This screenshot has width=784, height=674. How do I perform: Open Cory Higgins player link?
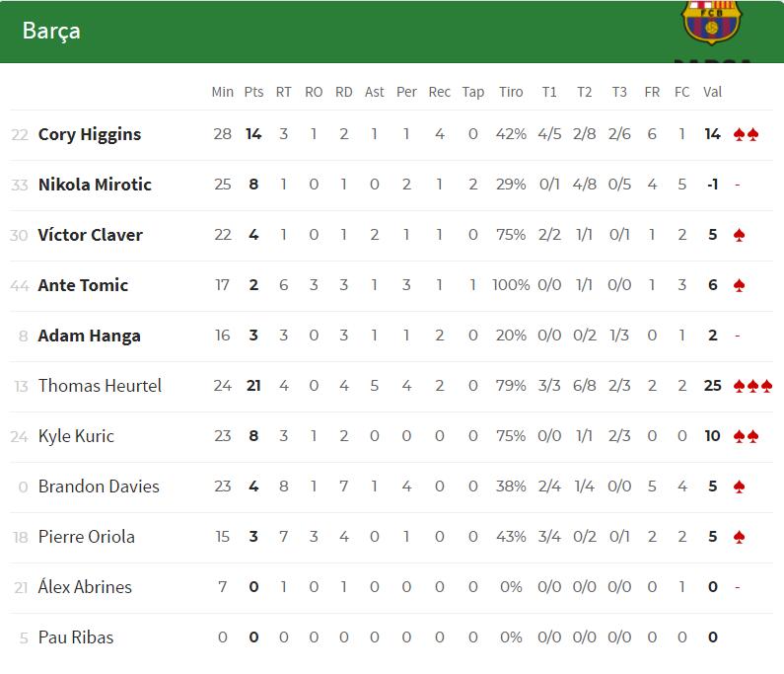click(x=90, y=134)
